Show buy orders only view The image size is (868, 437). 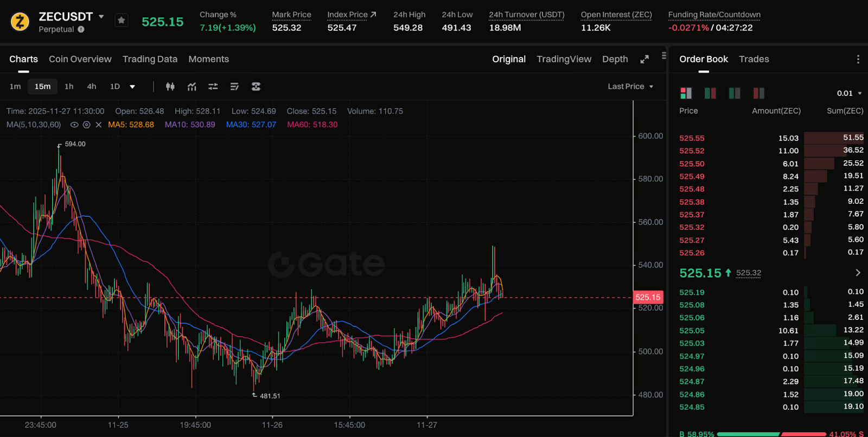[735, 93]
